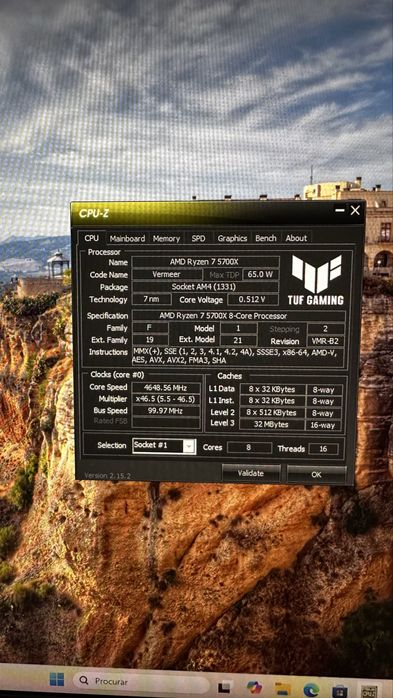This screenshot has width=393, height=698.
Task: Click the 4648.56 MHz core speed value
Action: [x=166, y=387]
